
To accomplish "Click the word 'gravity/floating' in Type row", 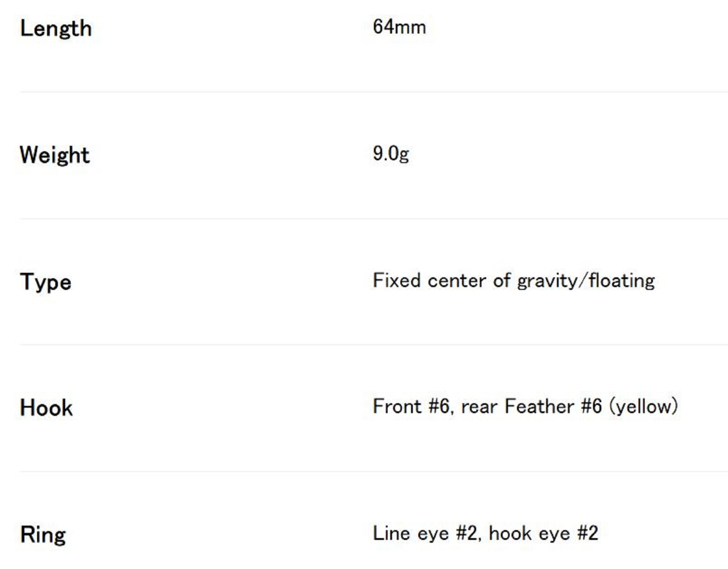I will [586, 281].
